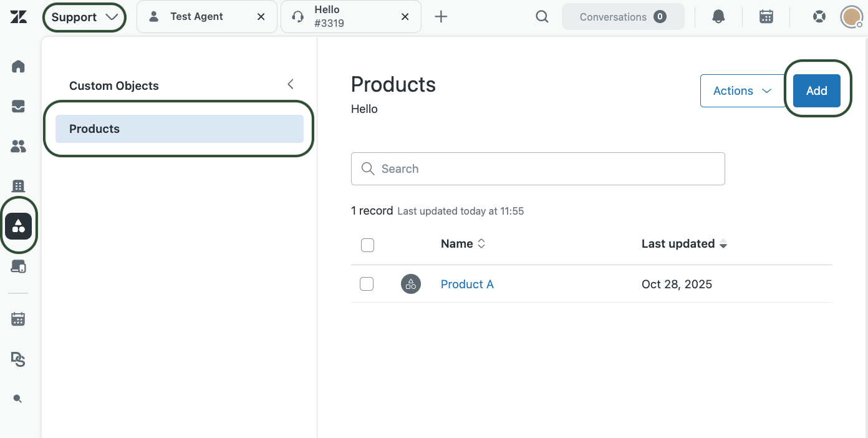
Task: Check the select-all records checkbox
Action: (367, 245)
